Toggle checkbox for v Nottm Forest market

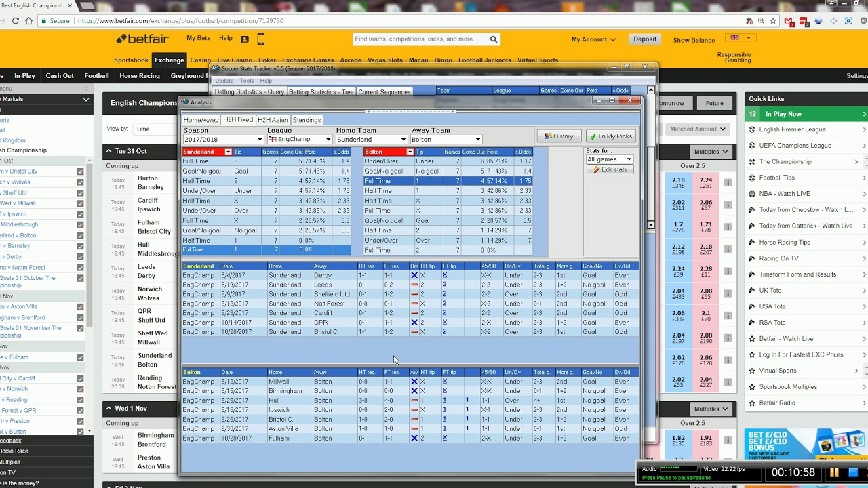point(80,268)
